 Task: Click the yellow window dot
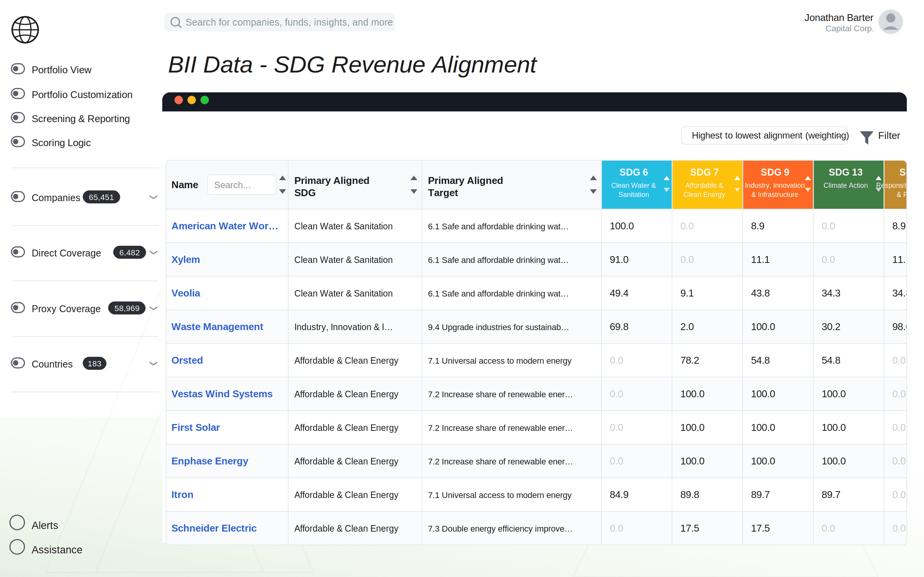192,100
